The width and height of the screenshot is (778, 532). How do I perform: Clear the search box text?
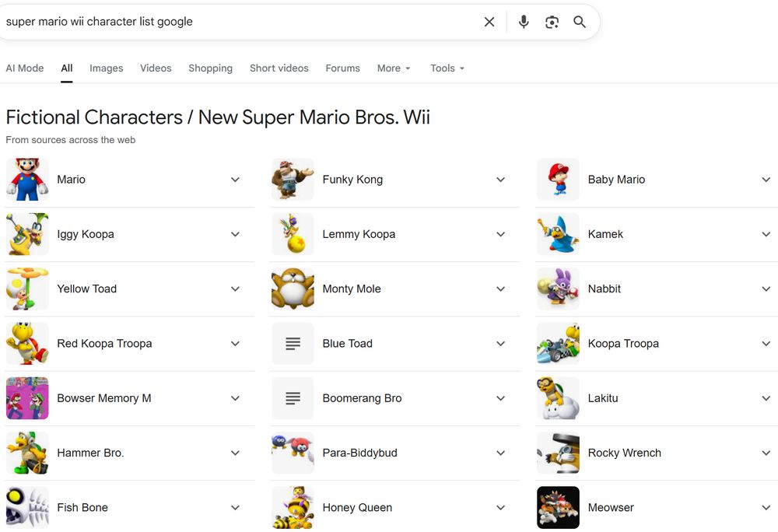pos(489,22)
